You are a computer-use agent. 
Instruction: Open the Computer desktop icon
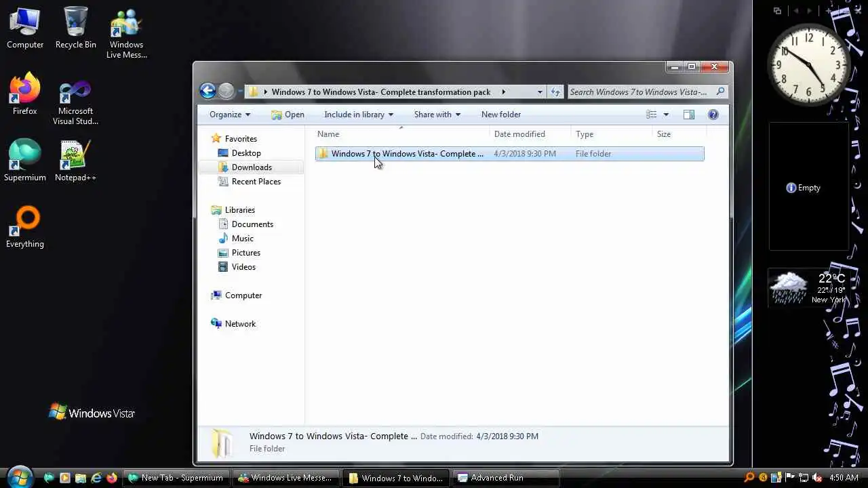[x=25, y=28]
